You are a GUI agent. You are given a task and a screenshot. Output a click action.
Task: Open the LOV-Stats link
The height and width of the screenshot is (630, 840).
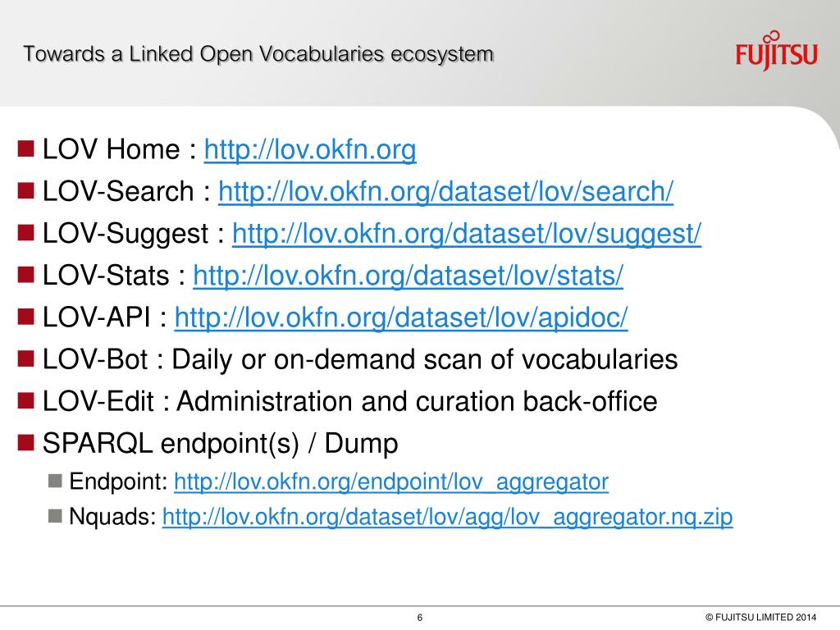click(x=408, y=276)
